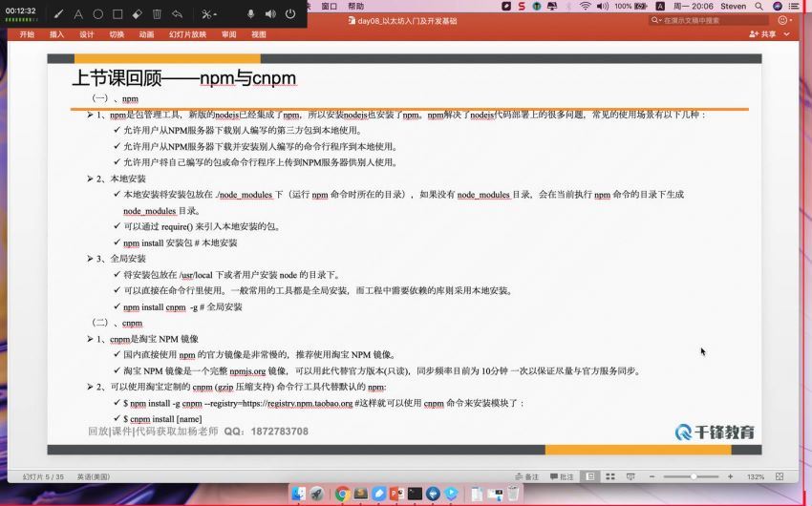Open the tools settings dropdown
The image size is (812, 506).
click(x=209, y=14)
